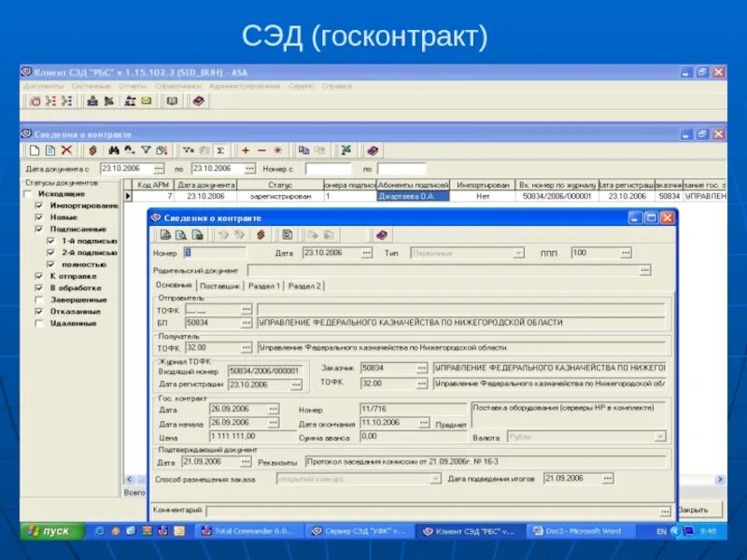This screenshot has height=560, width=747.
Task: Click the seal stamp icon in list toolbar
Action: coord(92,150)
